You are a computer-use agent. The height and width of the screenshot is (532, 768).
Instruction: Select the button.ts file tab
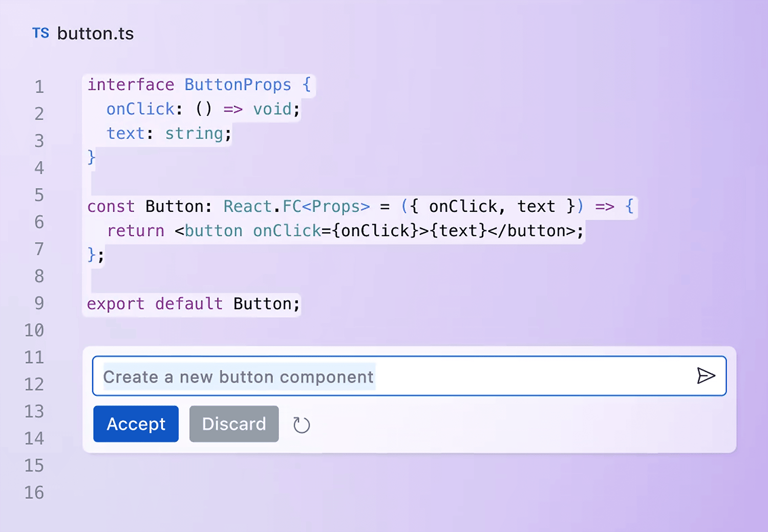(83, 33)
